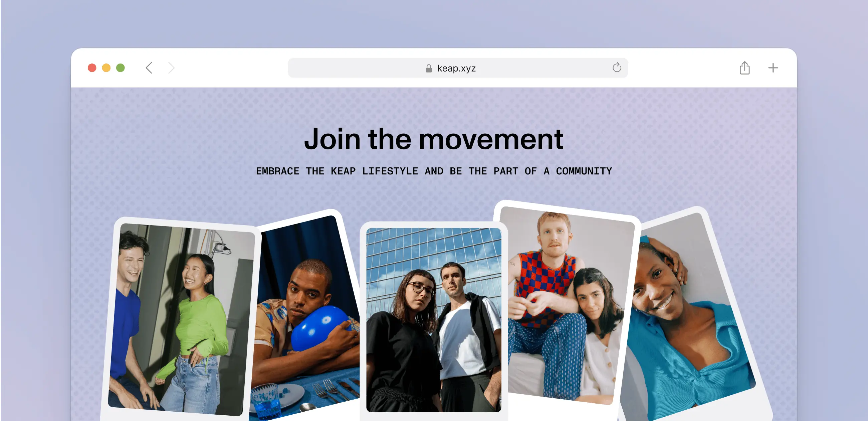Open a new tab with plus icon
This screenshot has height=421, width=868.
(773, 68)
